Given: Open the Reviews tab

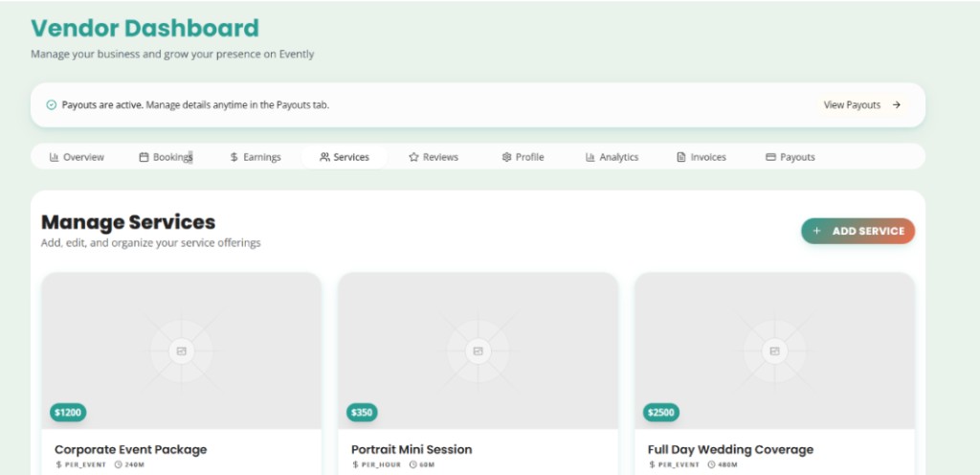Looking at the screenshot, I should [434, 157].
